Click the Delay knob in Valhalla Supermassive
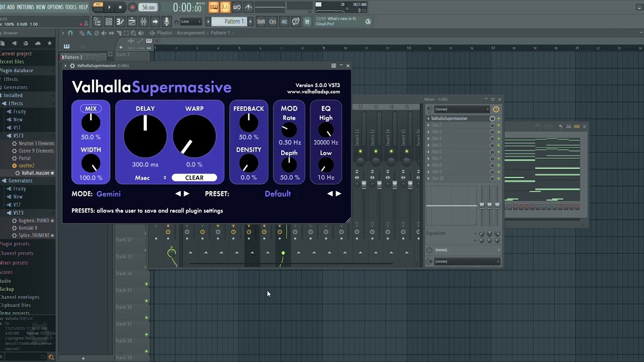This screenshot has height=362, width=644. [x=145, y=136]
